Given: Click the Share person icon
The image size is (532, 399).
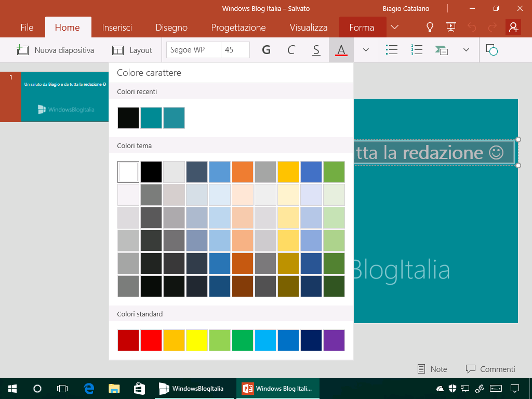Looking at the screenshot, I should (x=513, y=27).
